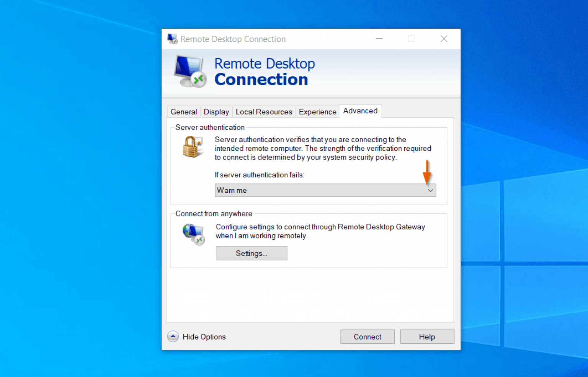The height and width of the screenshot is (377, 588).
Task: Open Remote Desktop Gateway Settings
Action: click(252, 253)
